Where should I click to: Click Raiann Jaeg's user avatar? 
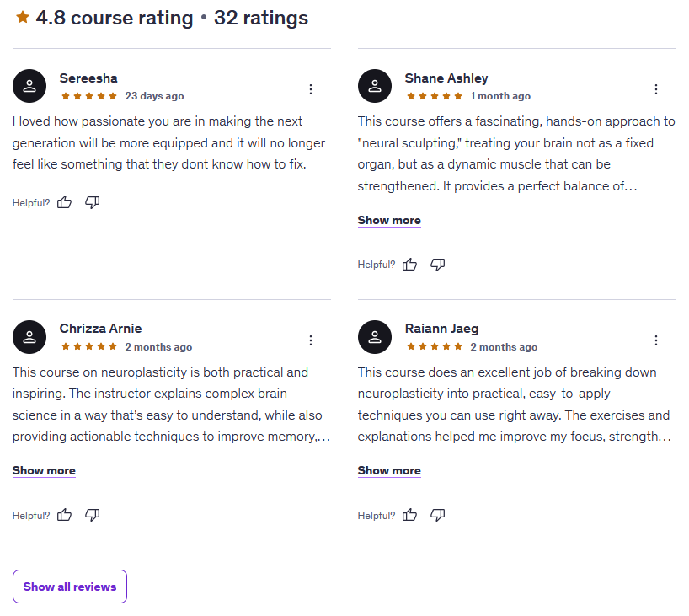point(375,337)
